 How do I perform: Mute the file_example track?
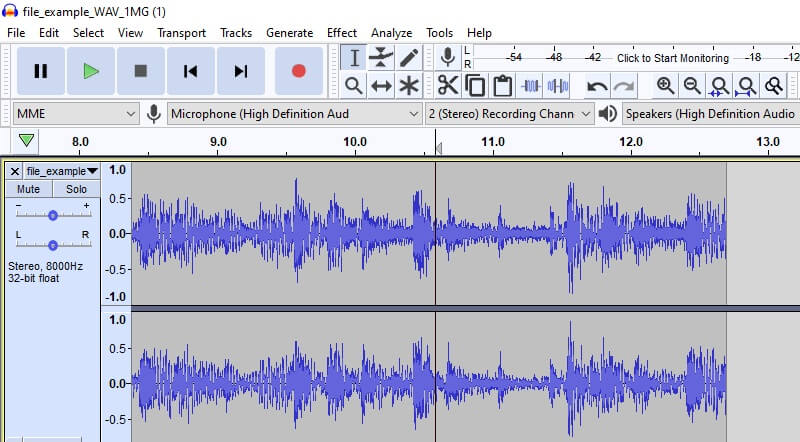click(x=29, y=189)
